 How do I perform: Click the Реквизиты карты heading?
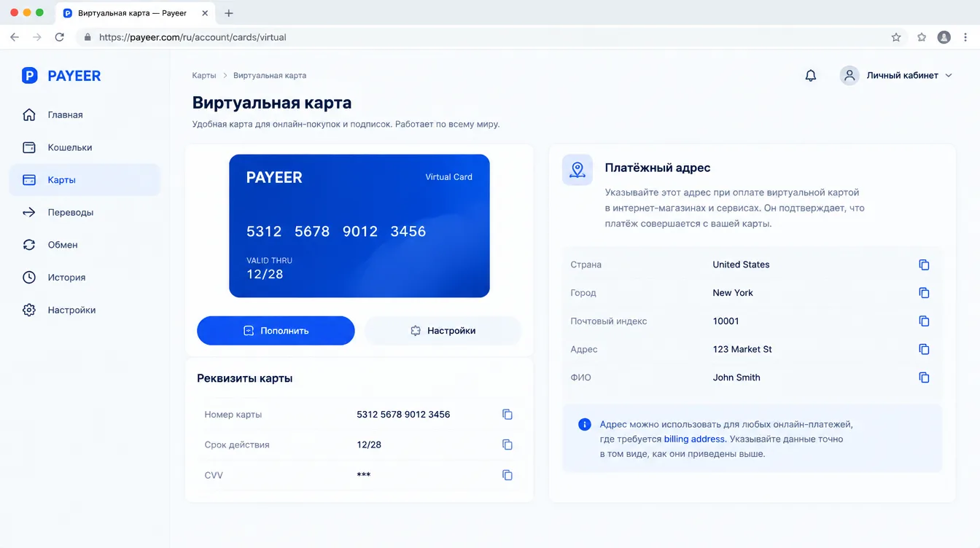tap(245, 378)
